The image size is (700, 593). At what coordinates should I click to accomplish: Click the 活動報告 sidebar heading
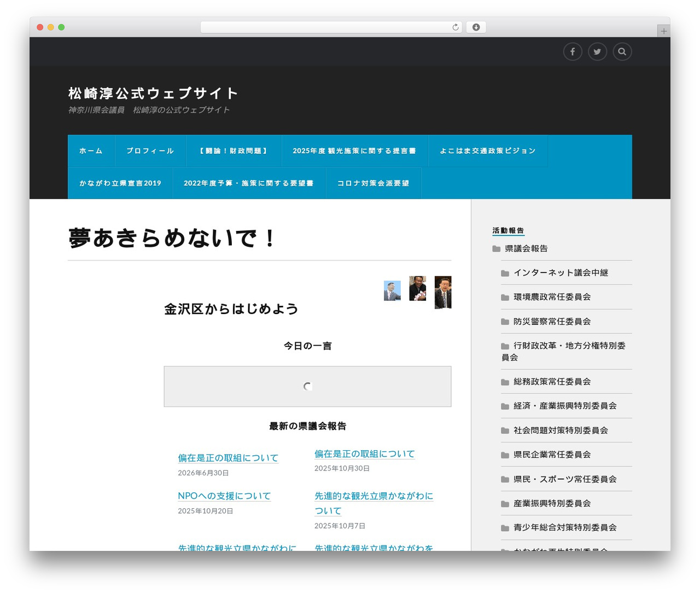[x=508, y=231]
